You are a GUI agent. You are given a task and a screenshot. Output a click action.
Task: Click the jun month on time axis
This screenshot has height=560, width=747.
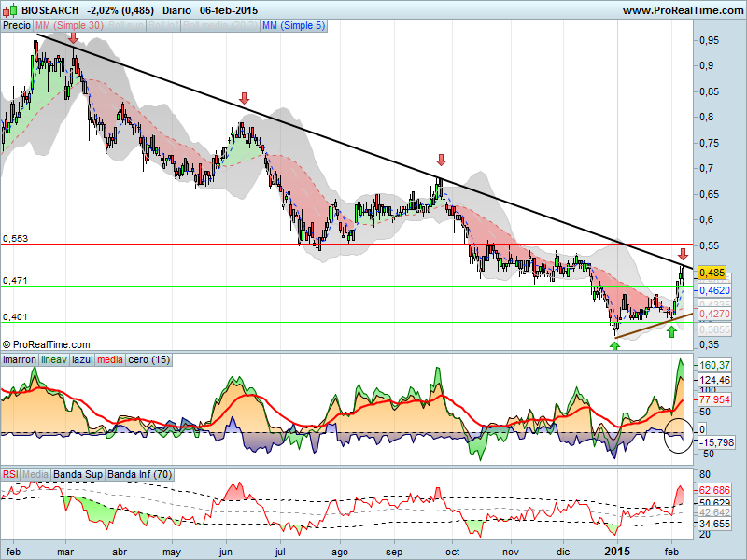click(225, 552)
